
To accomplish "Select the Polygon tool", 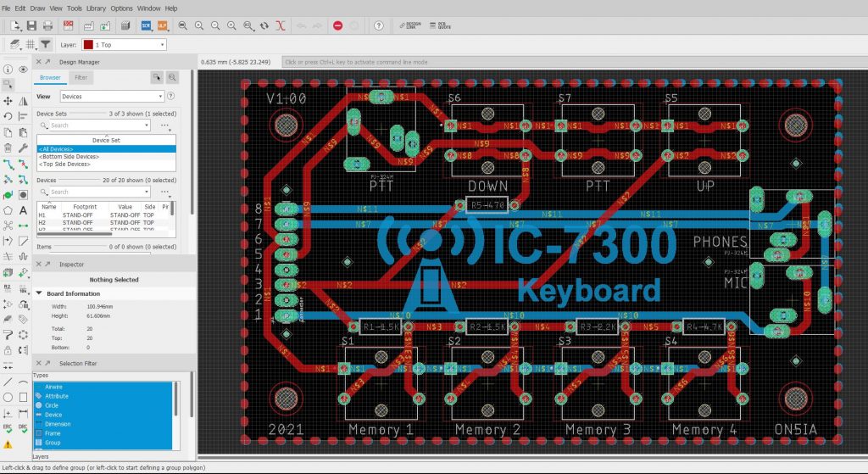I will tap(8, 210).
